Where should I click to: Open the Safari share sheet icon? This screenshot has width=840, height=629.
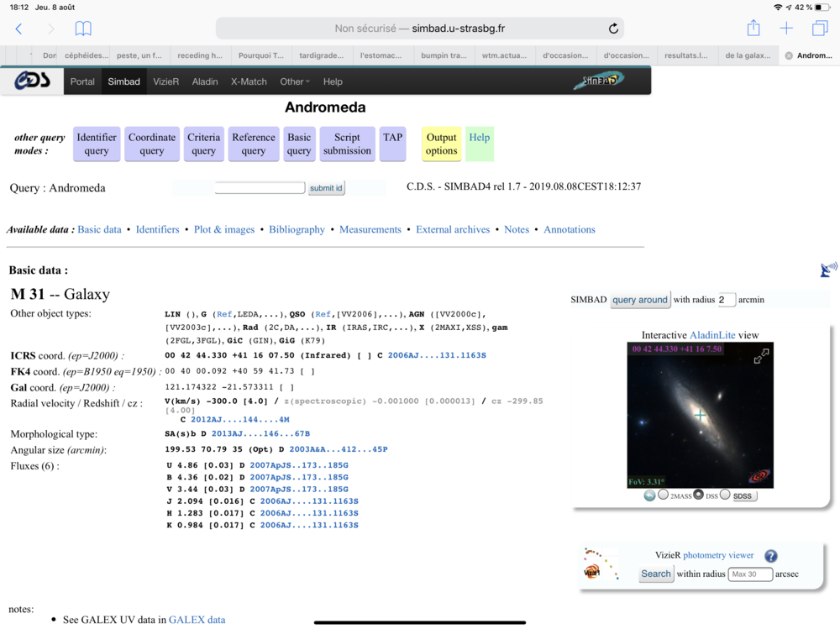coord(753,28)
